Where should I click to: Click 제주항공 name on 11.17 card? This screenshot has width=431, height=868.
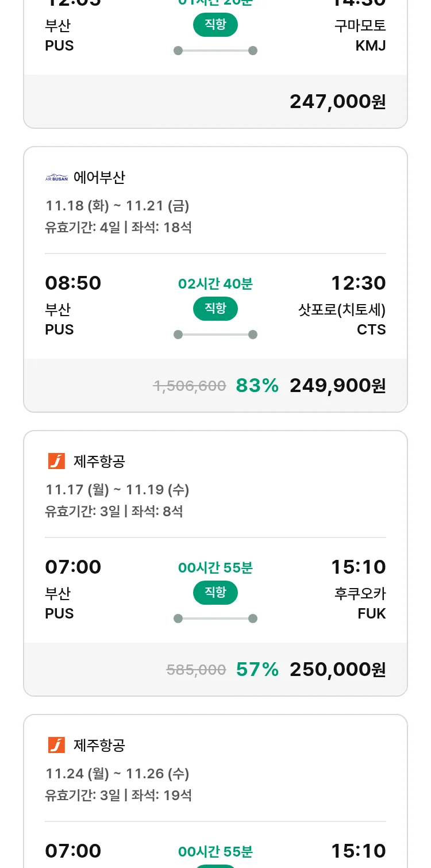click(99, 461)
